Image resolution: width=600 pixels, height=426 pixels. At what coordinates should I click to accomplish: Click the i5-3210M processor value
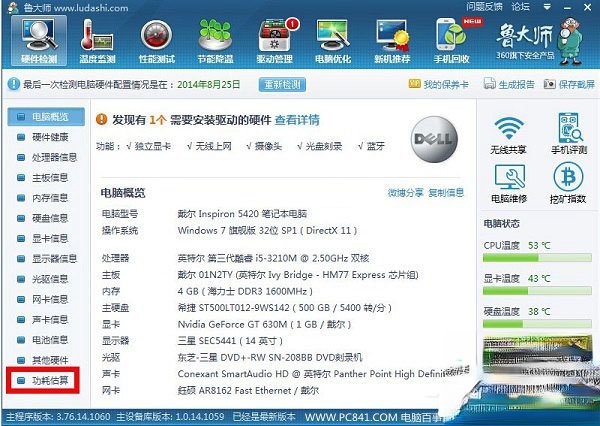(273, 258)
